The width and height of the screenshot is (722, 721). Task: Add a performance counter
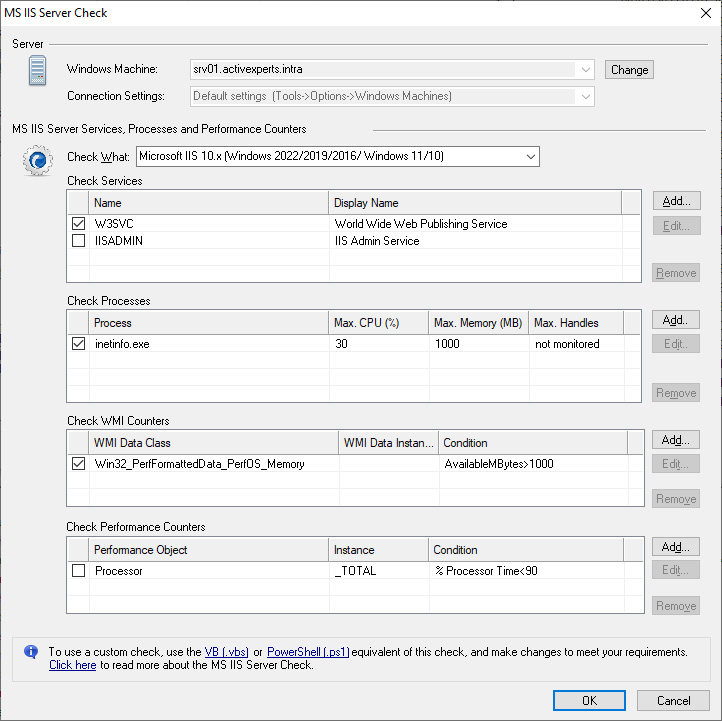point(675,547)
